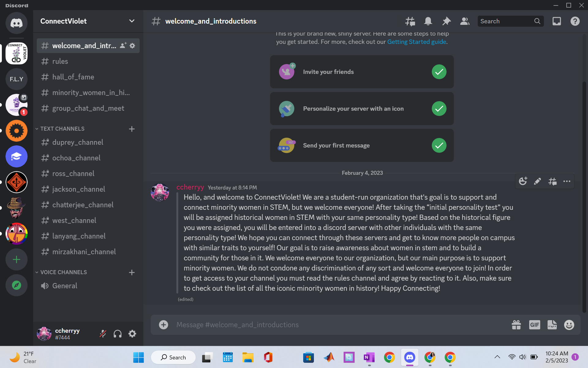Open the Getting Started guide link

point(417,42)
